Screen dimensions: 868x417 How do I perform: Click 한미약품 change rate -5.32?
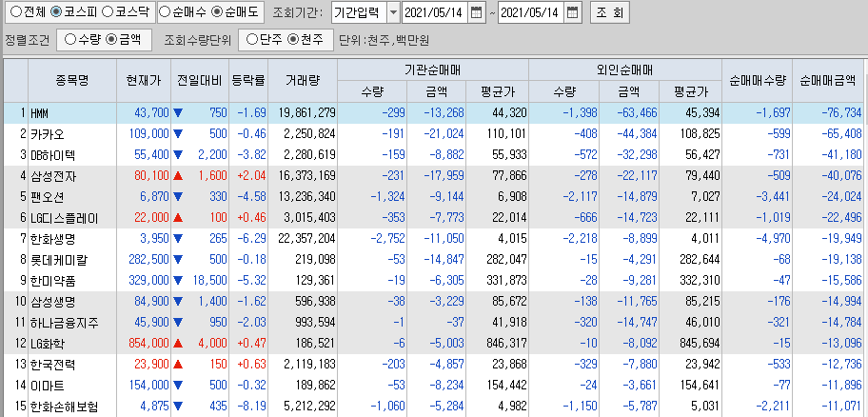pyautogui.click(x=252, y=281)
